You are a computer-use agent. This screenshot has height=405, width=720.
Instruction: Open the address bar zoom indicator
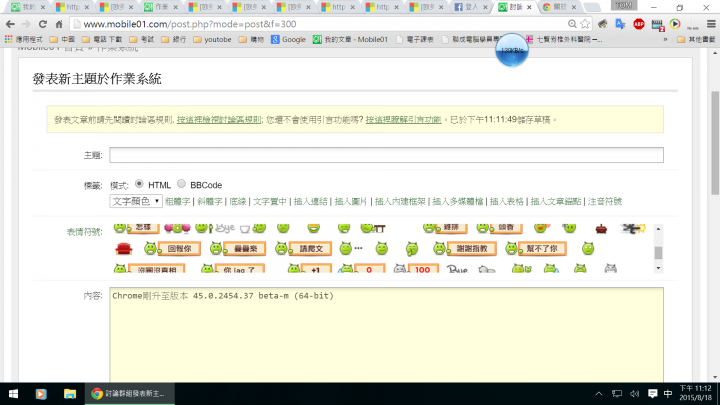572,24
